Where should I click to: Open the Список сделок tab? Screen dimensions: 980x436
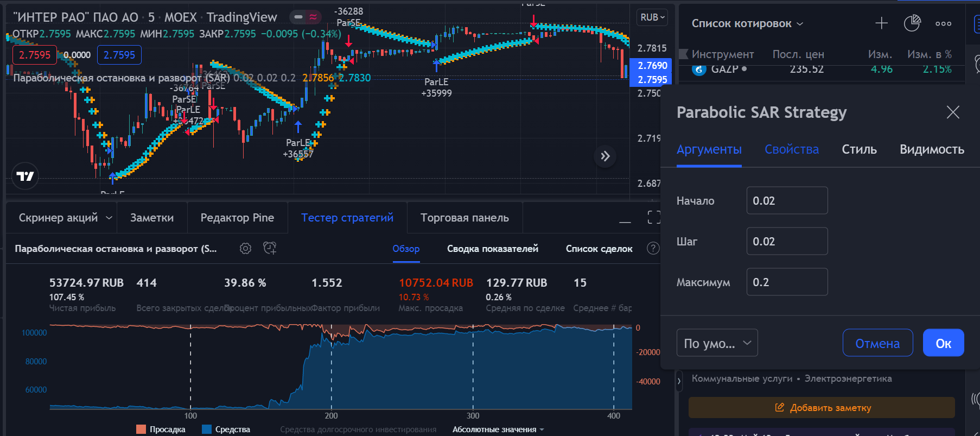coord(599,249)
